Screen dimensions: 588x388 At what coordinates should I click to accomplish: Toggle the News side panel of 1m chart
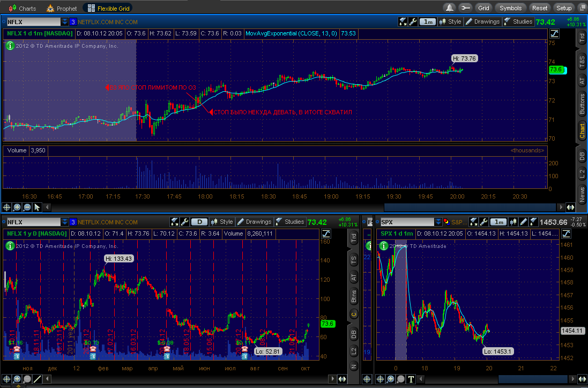point(582,193)
